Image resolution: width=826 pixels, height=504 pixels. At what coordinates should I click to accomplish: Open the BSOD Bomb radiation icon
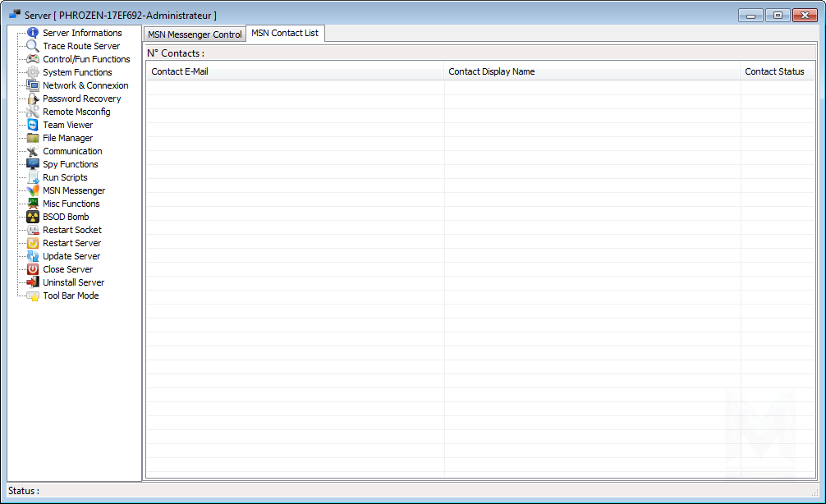click(33, 217)
